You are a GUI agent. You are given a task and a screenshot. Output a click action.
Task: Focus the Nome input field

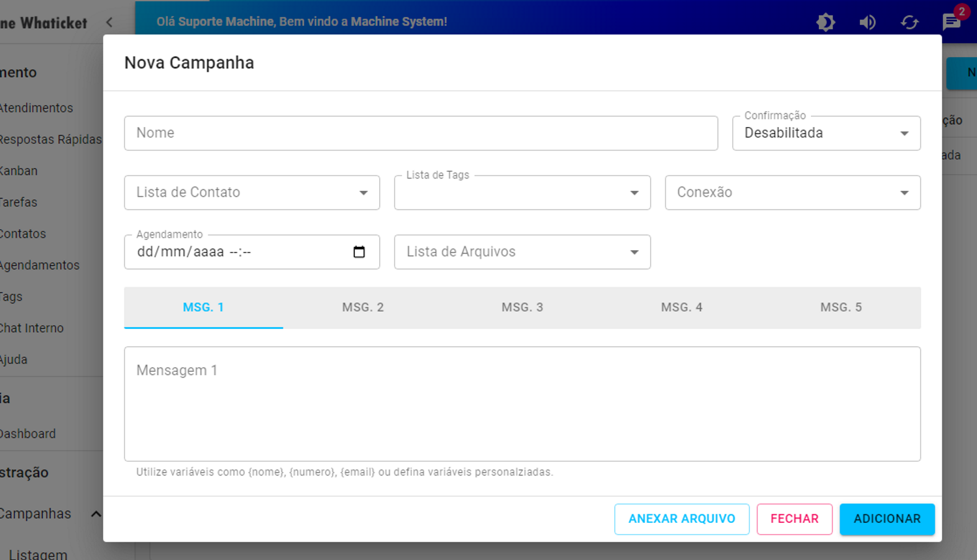coord(421,133)
